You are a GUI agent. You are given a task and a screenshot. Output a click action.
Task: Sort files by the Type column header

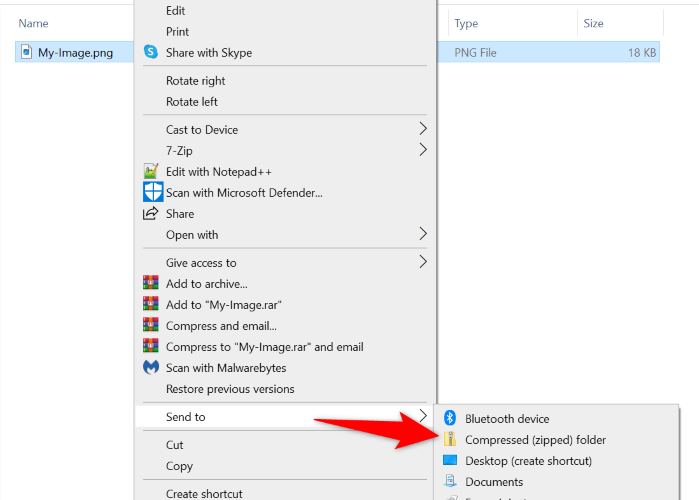(466, 23)
